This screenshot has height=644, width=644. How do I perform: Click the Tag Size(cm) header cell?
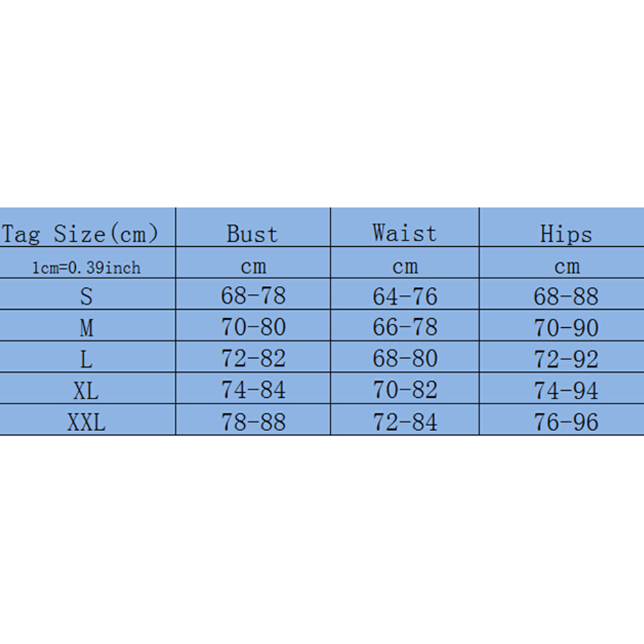tap(80, 234)
